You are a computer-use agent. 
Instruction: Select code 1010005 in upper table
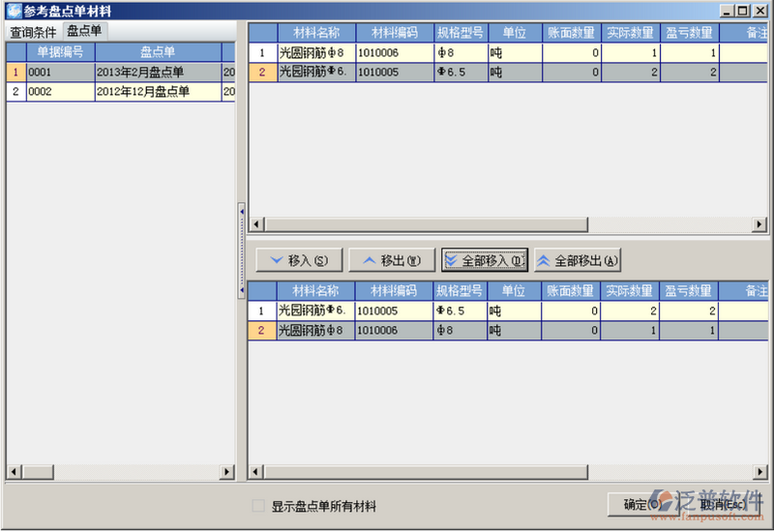pos(395,72)
